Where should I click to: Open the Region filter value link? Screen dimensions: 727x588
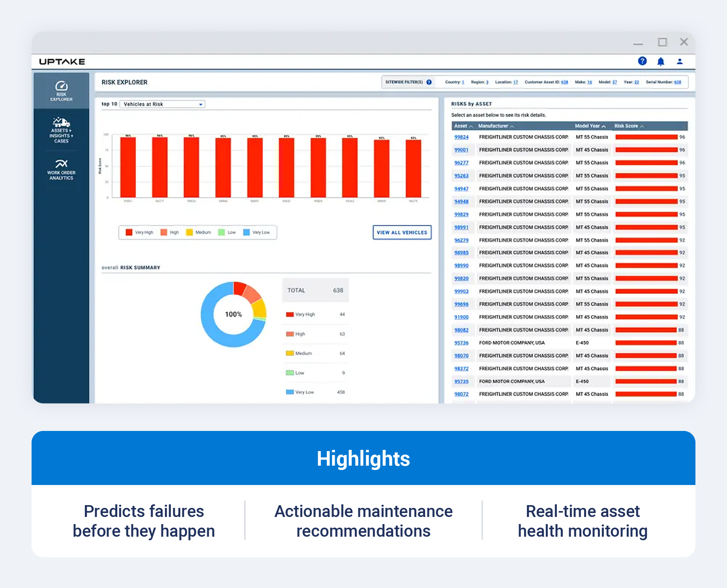pyautogui.click(x=487, y=82)
